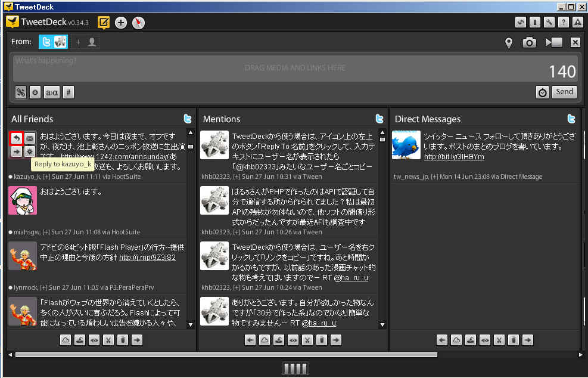
Task: Click the Send button
Action: (x=564, y=92)
